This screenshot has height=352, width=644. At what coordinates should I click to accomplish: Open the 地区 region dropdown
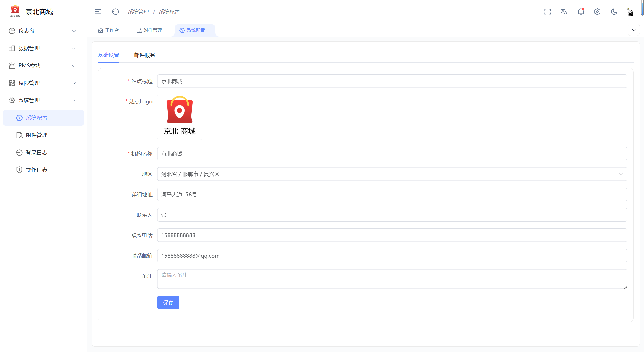392,174
